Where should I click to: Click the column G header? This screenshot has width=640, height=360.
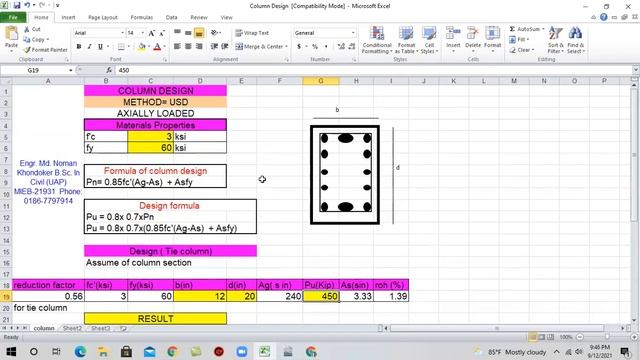tap(321, 81)
